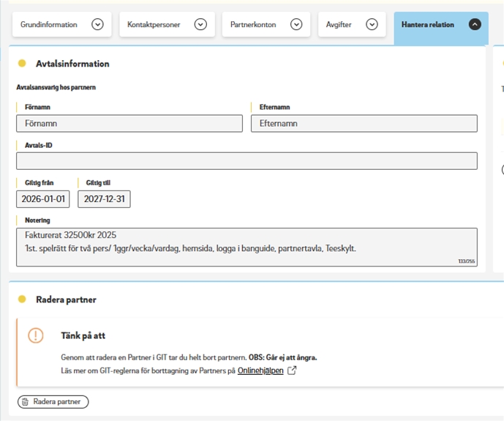Open the Onlinehjälpen link
504x421 pixels.
tap(260, 371)
